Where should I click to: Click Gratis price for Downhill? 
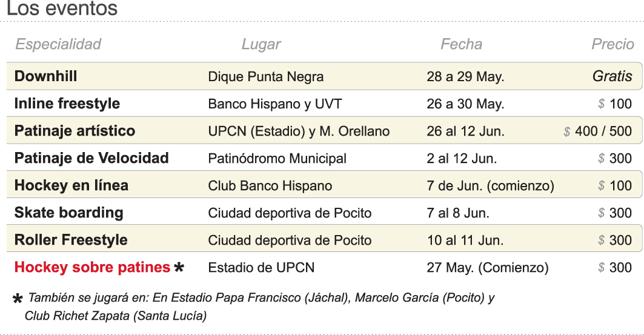click(612, 76)
